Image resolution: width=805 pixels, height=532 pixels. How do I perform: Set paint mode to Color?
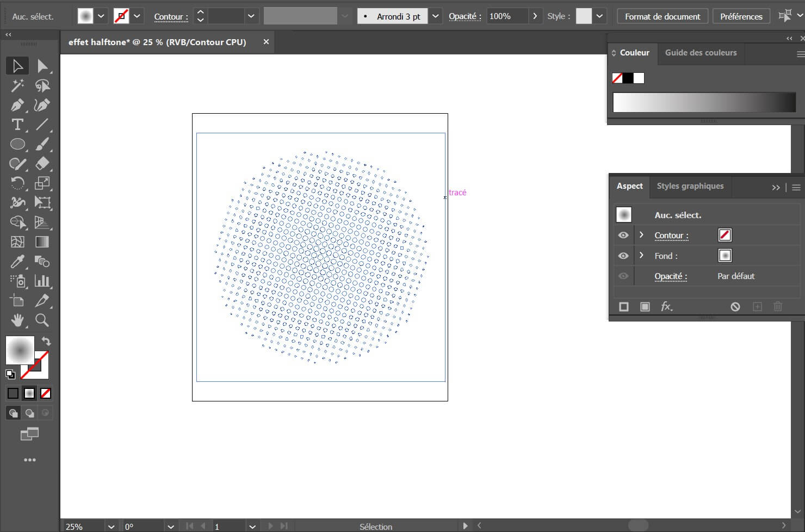13,393
